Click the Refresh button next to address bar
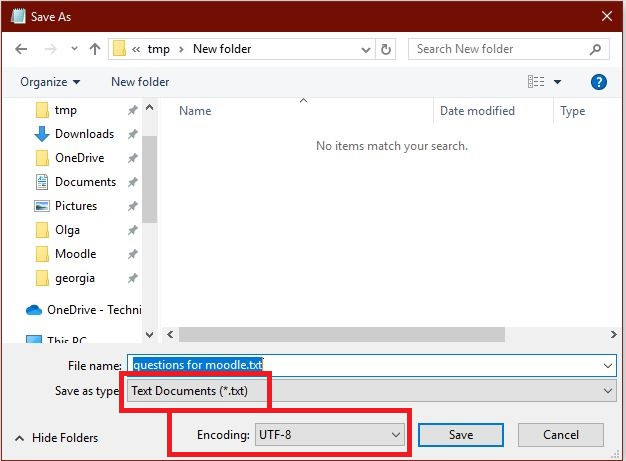Image resolution: width=626 pixels, height=461 pixels. (387, 48)
